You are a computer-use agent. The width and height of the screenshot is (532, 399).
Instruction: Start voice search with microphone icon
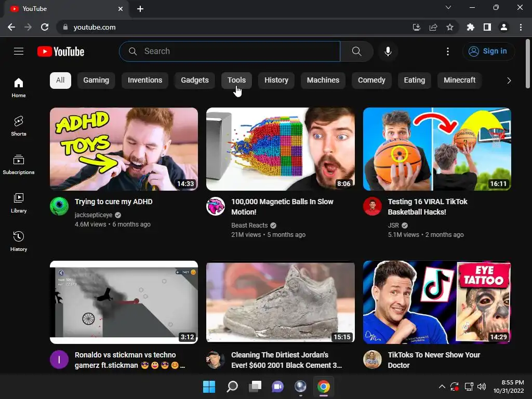click(x=388, y=51)
